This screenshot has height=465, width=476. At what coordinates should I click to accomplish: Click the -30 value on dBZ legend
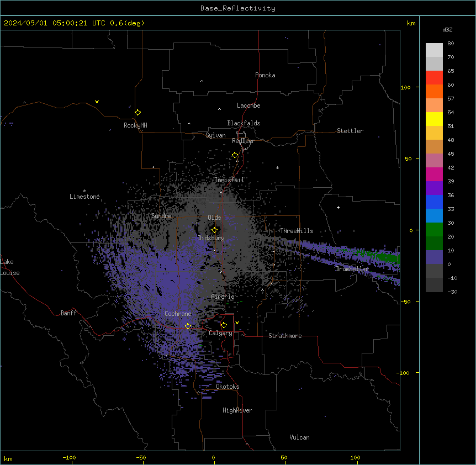coord(452,292)
